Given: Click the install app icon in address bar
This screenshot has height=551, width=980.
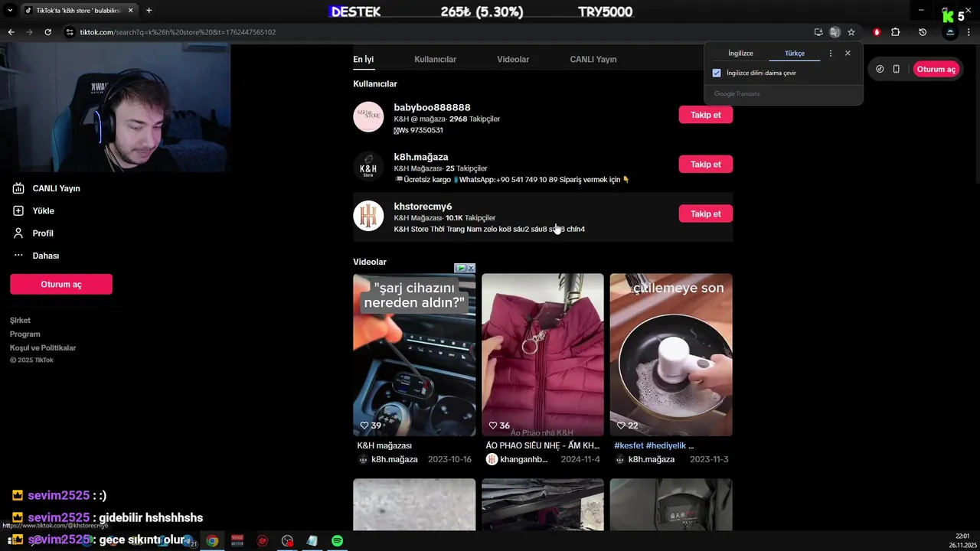Looking at the screenshot, I should point(818,32).
